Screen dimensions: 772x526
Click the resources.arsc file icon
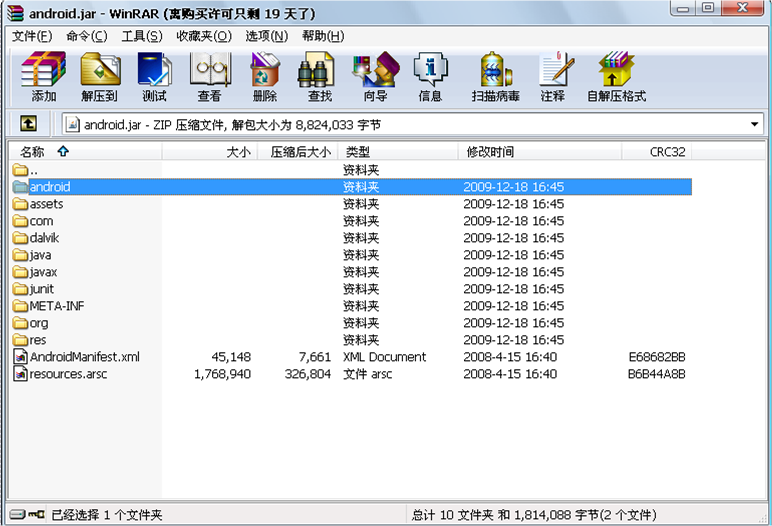20,374
